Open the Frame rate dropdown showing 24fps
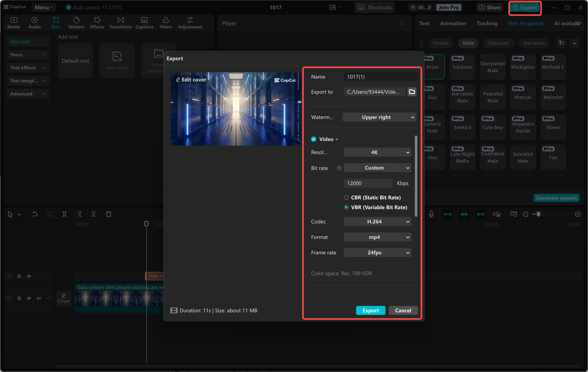588x372 pixels. [377, 252]
